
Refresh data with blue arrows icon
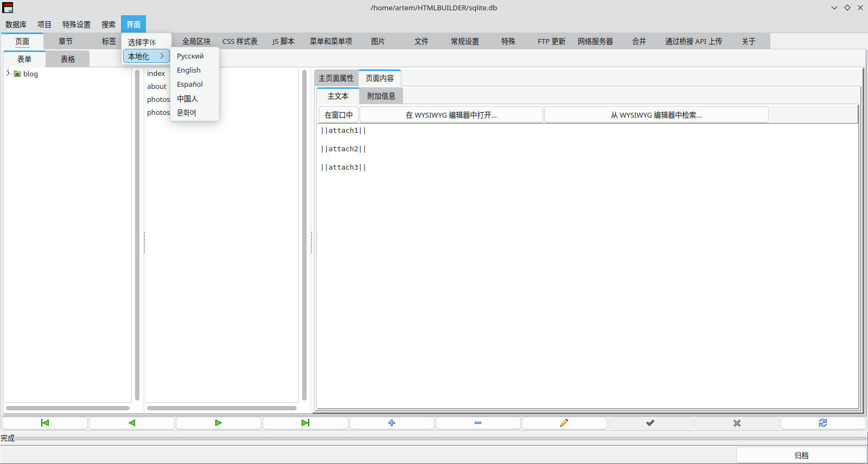click(823, 423)
